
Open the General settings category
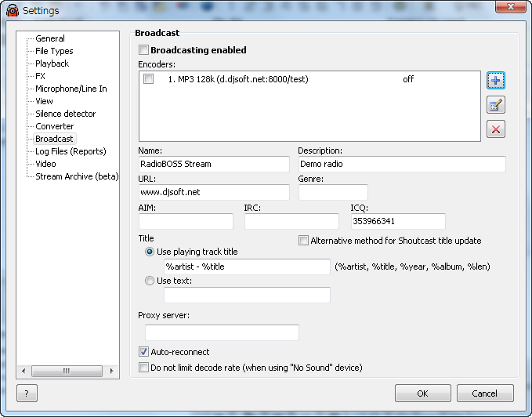(50, 38)
